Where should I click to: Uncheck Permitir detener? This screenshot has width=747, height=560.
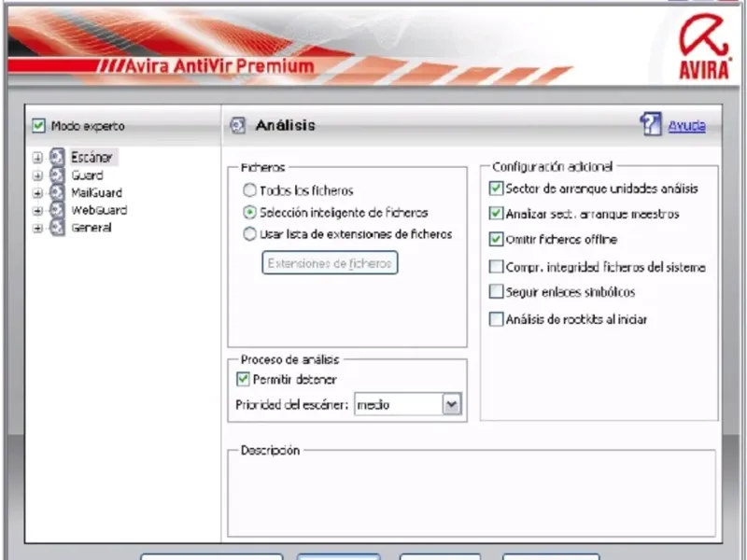[243, 379]
